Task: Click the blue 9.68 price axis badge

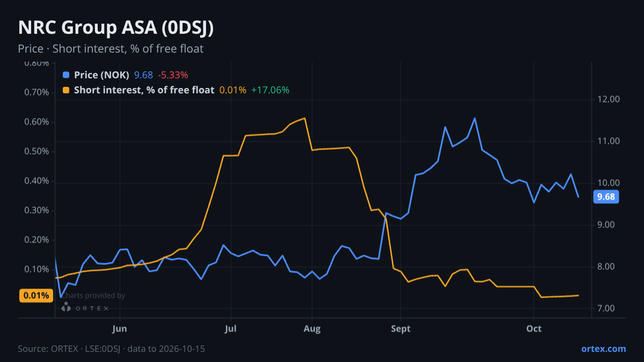Action: click(x=606, y=197)
